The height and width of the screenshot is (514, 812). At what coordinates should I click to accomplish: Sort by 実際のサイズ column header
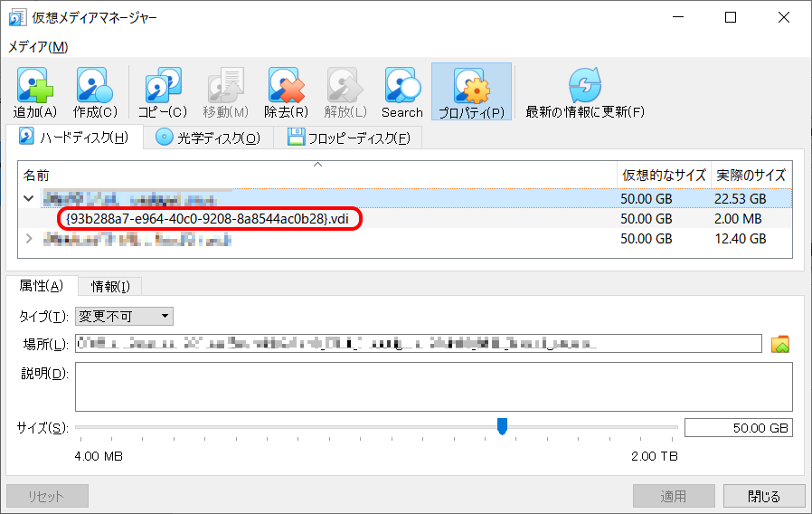tap(751, 176)
